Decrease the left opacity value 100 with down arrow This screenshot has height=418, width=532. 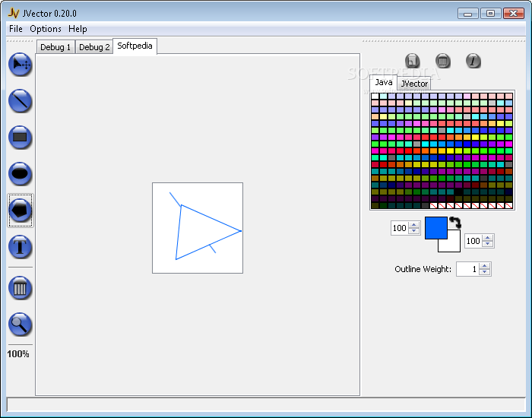click(x=413, y=231)
